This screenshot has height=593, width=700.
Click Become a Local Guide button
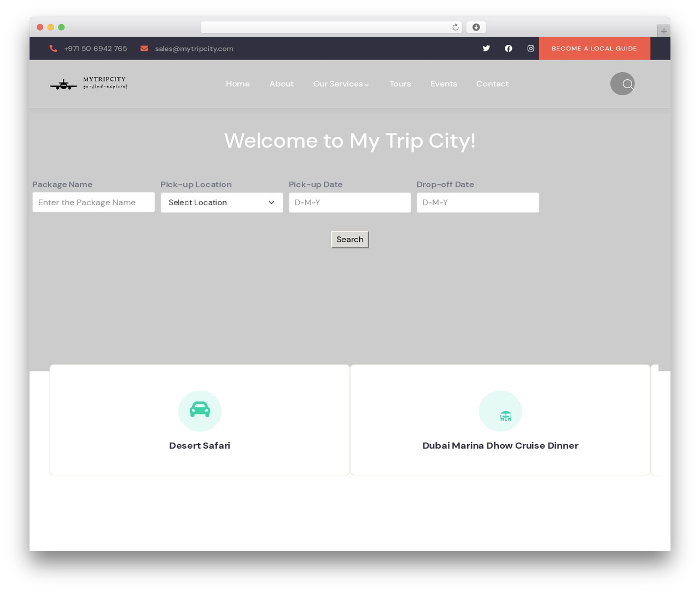pos(594,49)
